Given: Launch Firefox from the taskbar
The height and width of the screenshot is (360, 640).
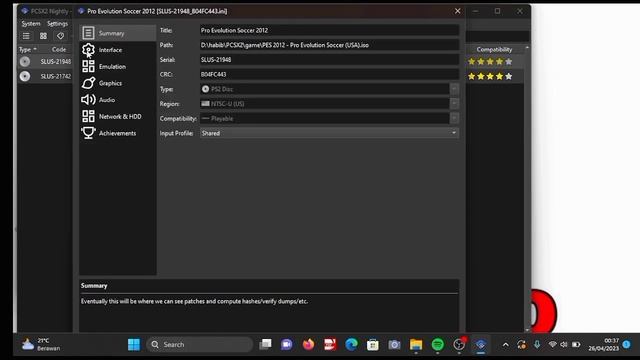Looking at the screenshot, I should click(308, 344).
